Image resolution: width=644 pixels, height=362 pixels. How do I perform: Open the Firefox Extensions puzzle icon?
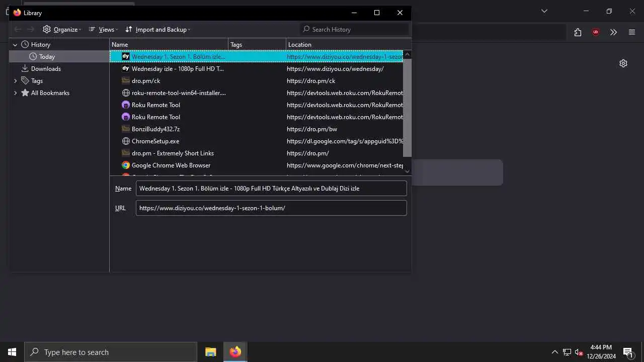(x=578, y=32)
